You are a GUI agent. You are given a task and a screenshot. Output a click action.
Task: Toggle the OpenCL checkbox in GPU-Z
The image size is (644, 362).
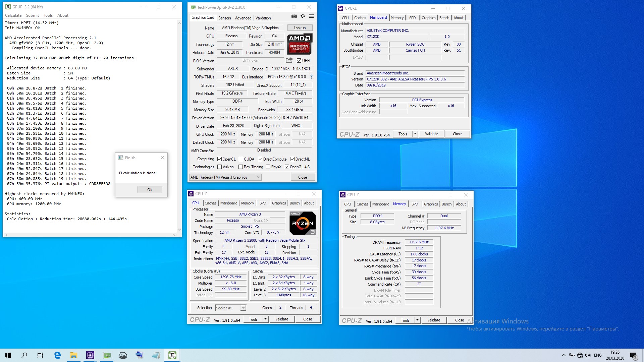click(x=219, y=159)
